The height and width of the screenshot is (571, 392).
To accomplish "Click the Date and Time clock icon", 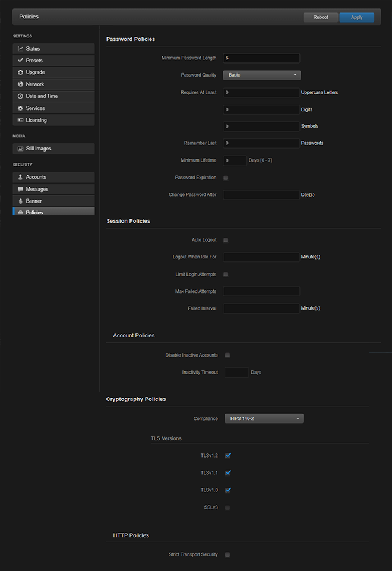I will [x=20, y=96].
